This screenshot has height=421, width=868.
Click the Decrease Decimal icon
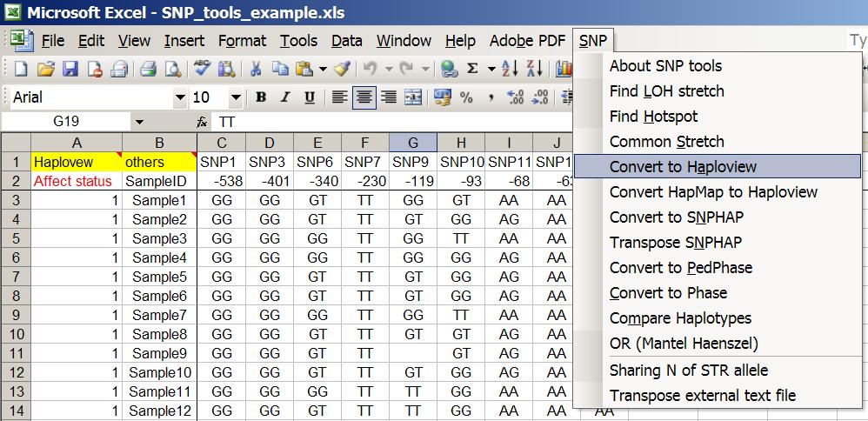[540, 98]
